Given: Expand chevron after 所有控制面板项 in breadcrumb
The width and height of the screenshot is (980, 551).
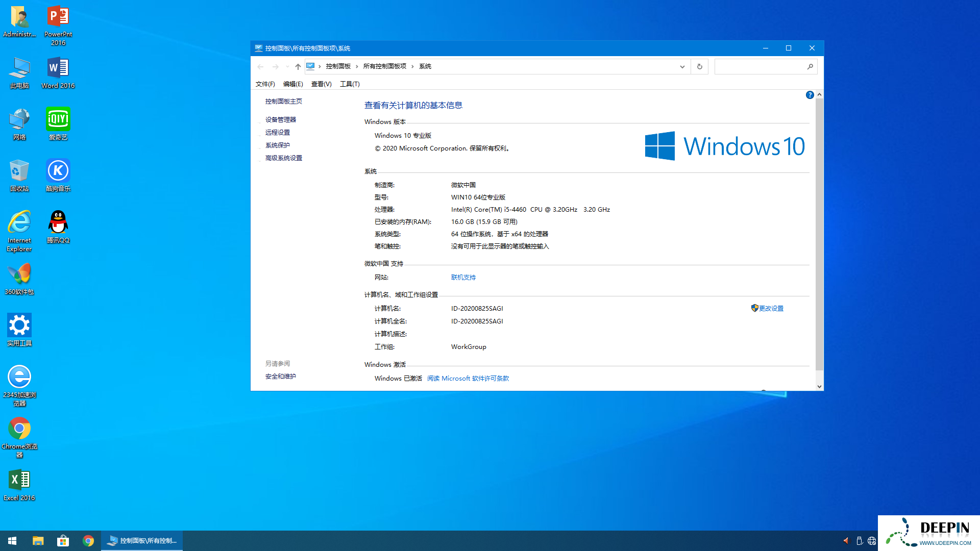Looking at the screenshot, I should coord(412,66).
